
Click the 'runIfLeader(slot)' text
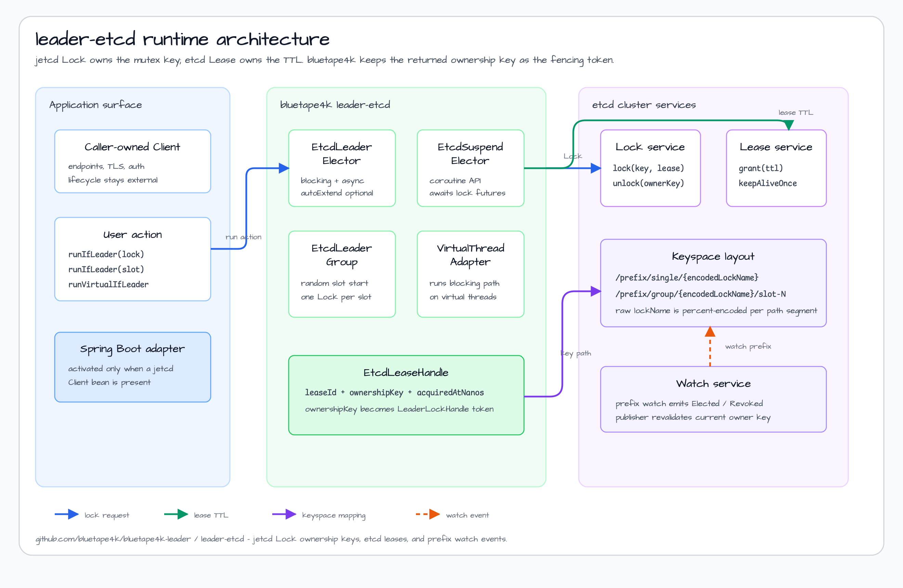coord(106,269)
